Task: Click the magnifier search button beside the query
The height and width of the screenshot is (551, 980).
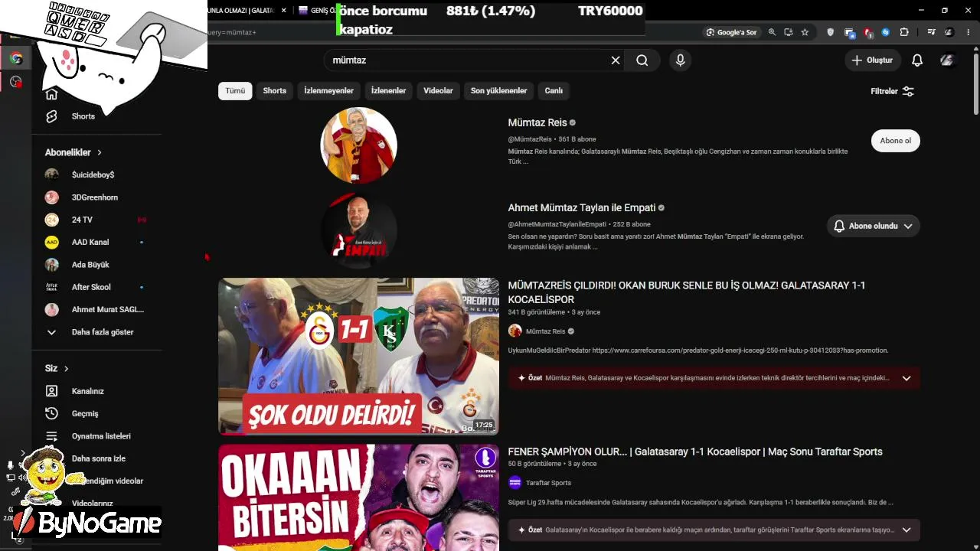Action: pos(642,60)
